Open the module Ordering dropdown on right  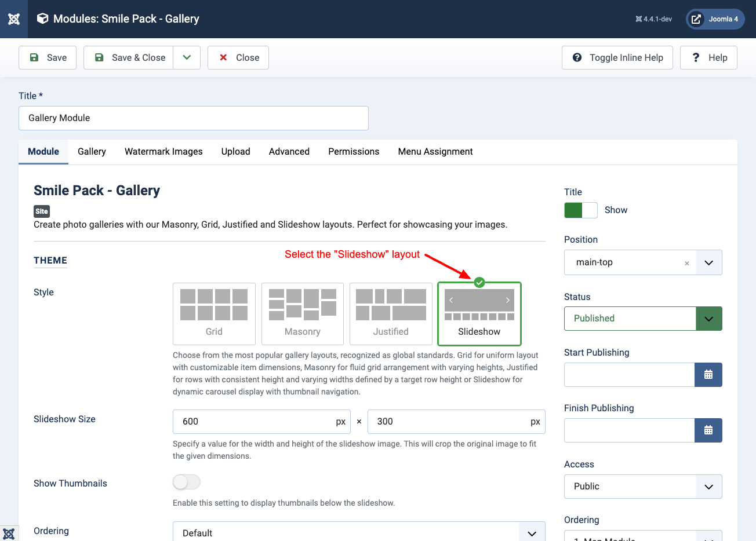[x=643, y=536]
